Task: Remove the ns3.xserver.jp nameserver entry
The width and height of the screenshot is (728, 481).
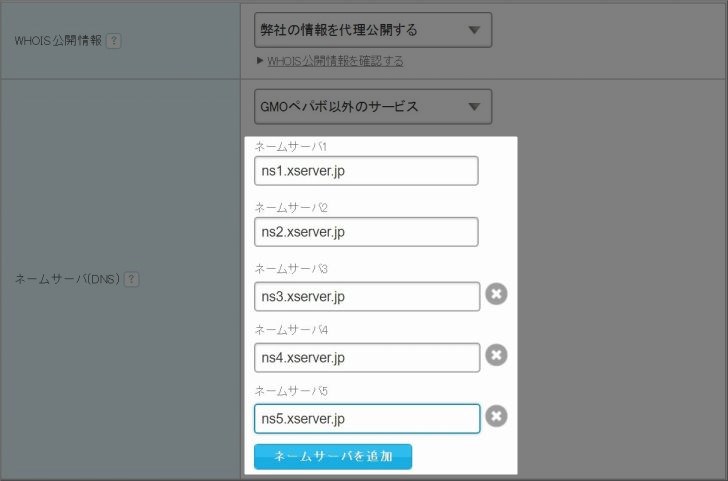Action: [x=496, y=294]
